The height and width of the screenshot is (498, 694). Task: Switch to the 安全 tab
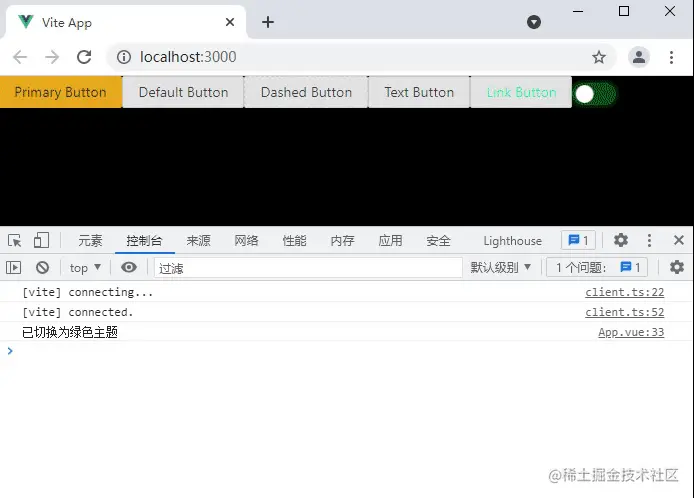click(x=438, y=241)
